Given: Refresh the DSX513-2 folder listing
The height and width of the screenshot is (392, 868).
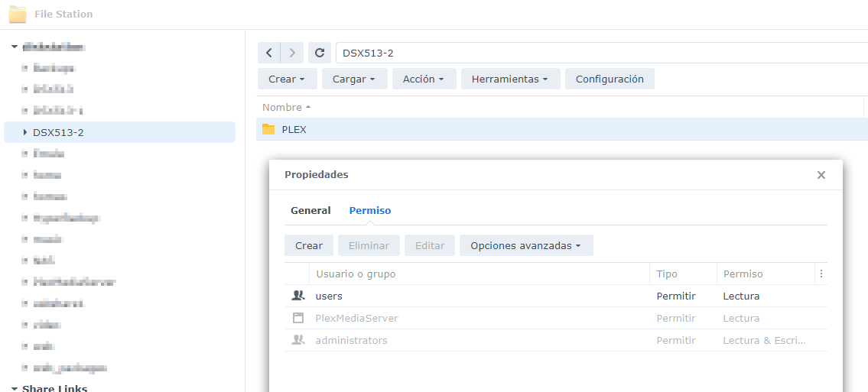Looking at the screenshot, I should click(320, 53).
